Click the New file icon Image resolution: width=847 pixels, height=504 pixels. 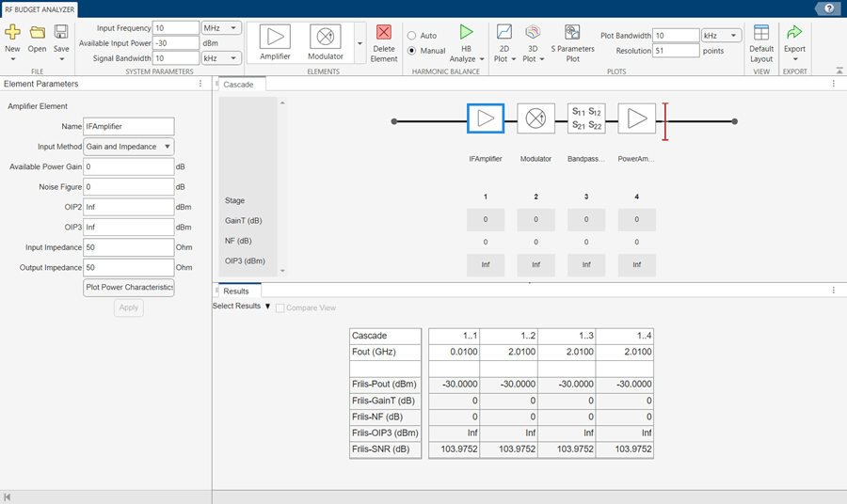[x=12, y=33]
